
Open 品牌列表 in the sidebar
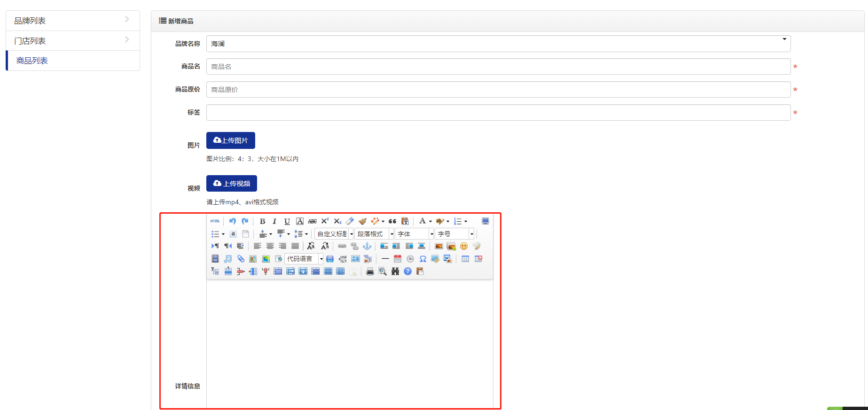(73, 21)
